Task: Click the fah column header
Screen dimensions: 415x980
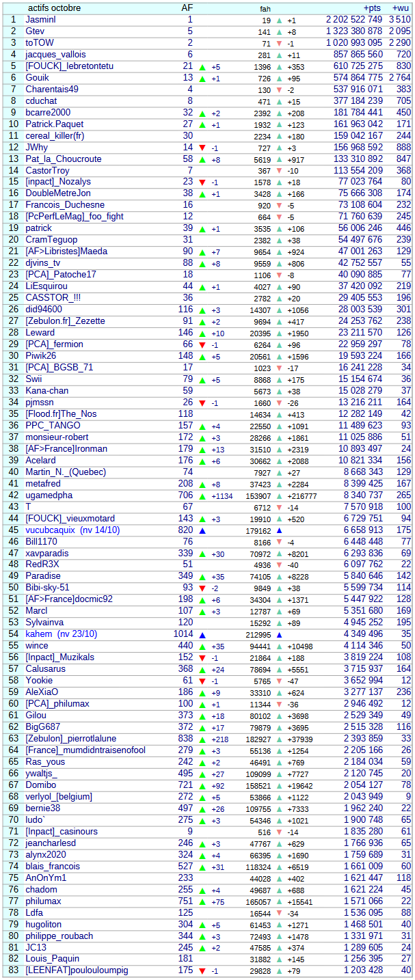Action: (x=265, y=9)
